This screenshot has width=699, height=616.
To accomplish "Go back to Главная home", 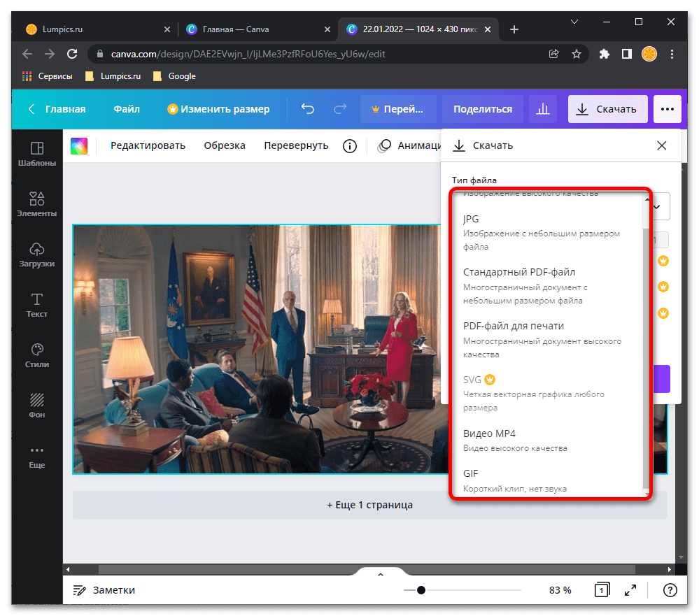I will tap(57, 109).
